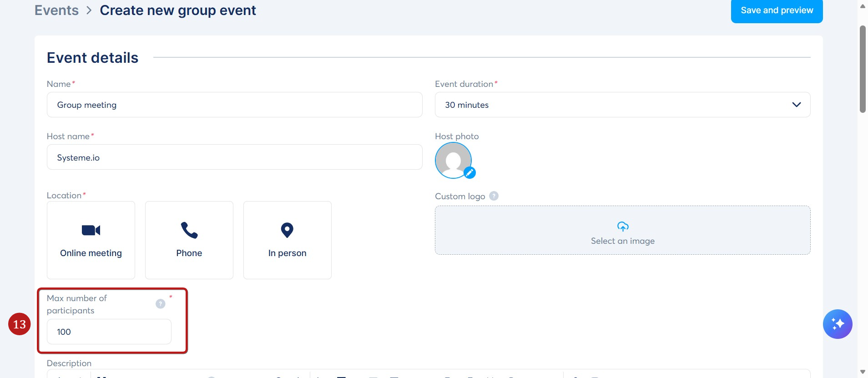Select In person location option
The height and width of the screenshot is (378, 868).
click(x=288, y=240)
